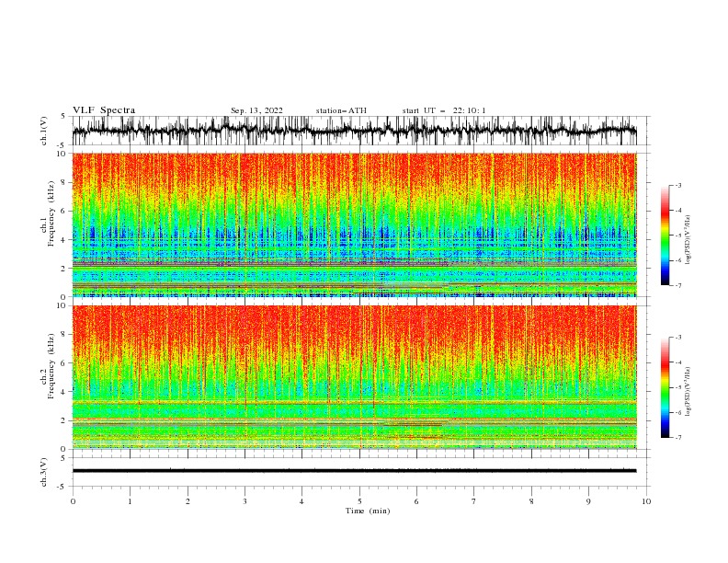The height and width of the screenshot is (563, 728).
Task: Select the "start UT = 22:10:1" text
Action: tap(444, 110)
